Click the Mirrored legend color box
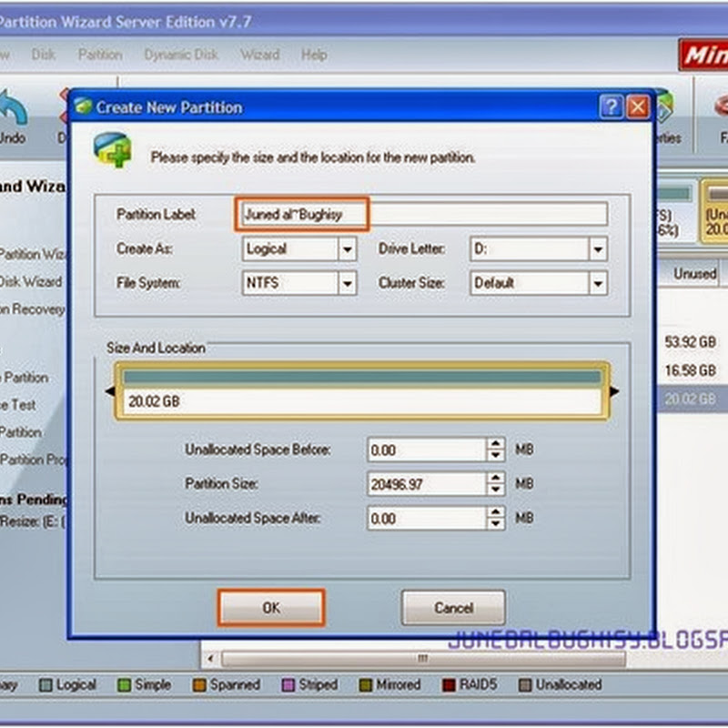Viewport: 728px width, 728px height. coord(366,685)
